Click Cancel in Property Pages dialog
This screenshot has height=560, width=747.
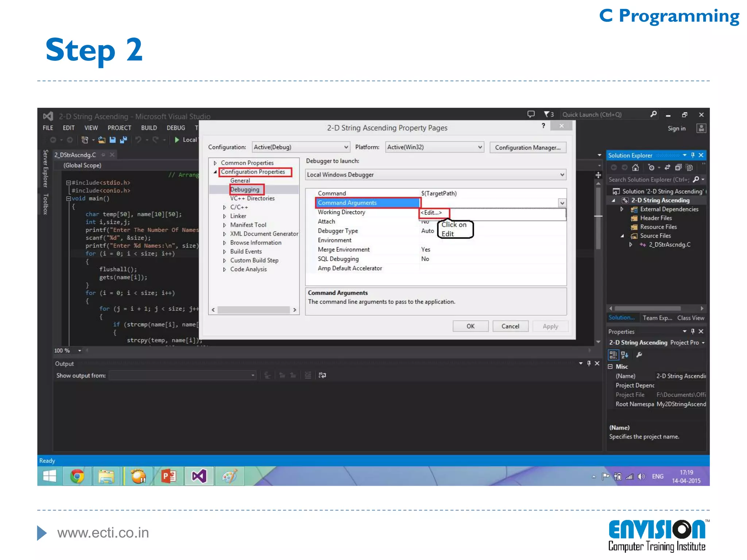tap(510, 326)
